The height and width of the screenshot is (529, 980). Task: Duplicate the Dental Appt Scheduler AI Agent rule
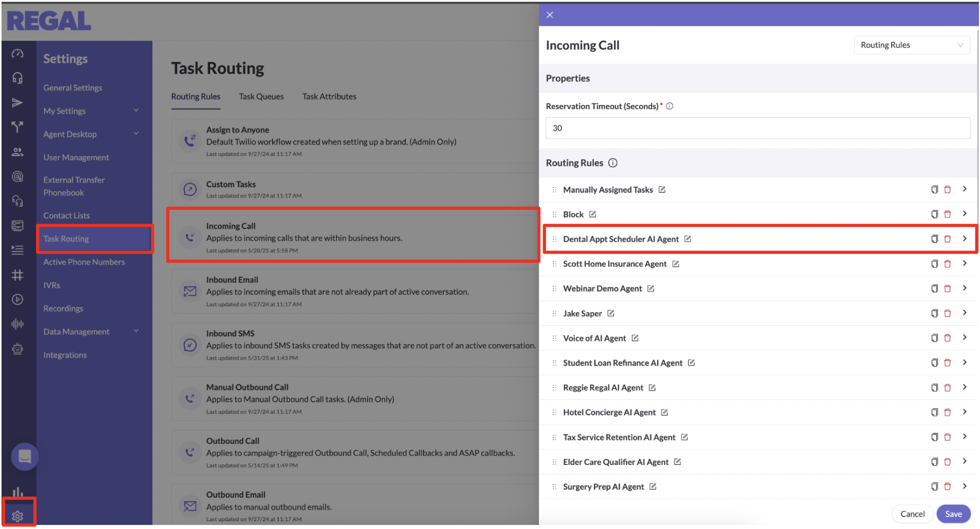[x=934, y=239]
